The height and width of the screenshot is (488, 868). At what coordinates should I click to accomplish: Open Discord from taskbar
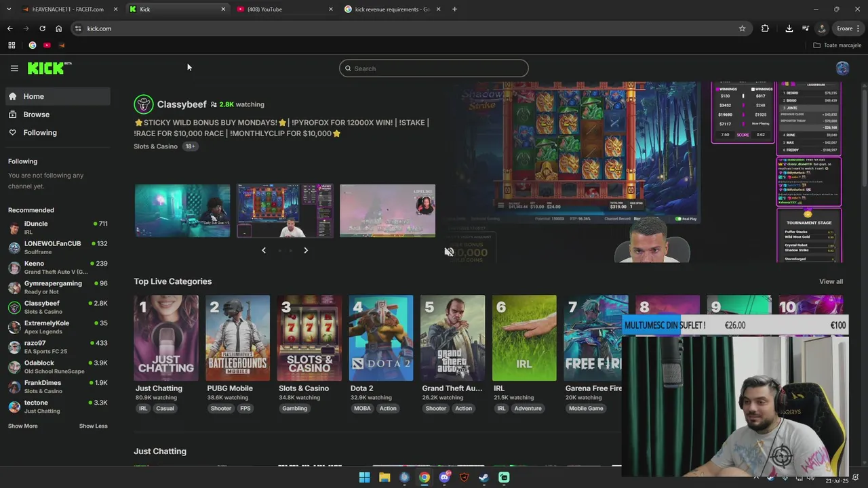point(444,477)
